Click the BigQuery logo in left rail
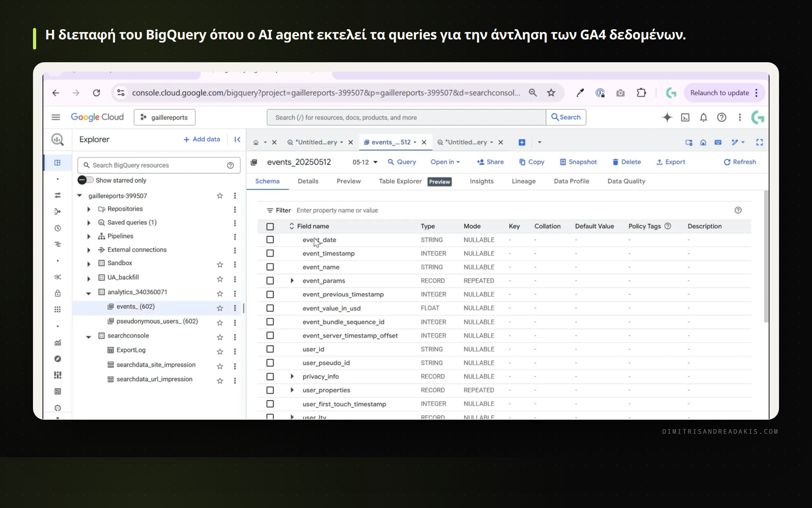This screenshot has width=812, height=508. (x=57, y=139)
